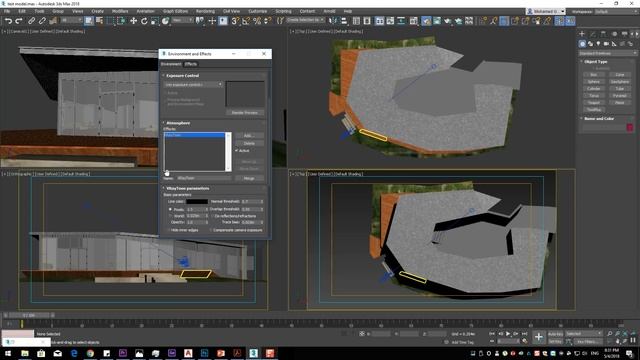This screenshot has width=640, height=360.
Task: Choose the Rectangular Selection Region icon
Action: [110, 21]
